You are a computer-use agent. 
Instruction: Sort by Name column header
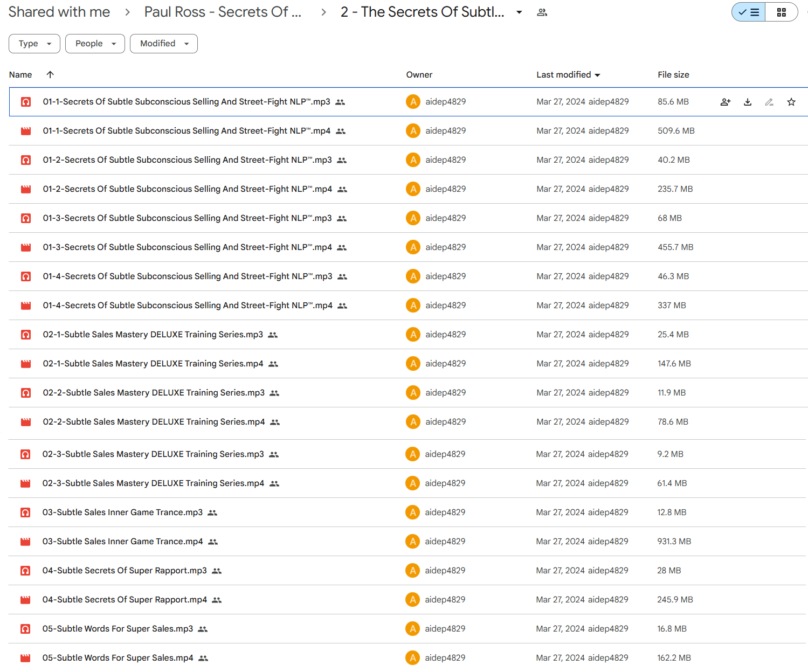[x=20, y=75]
